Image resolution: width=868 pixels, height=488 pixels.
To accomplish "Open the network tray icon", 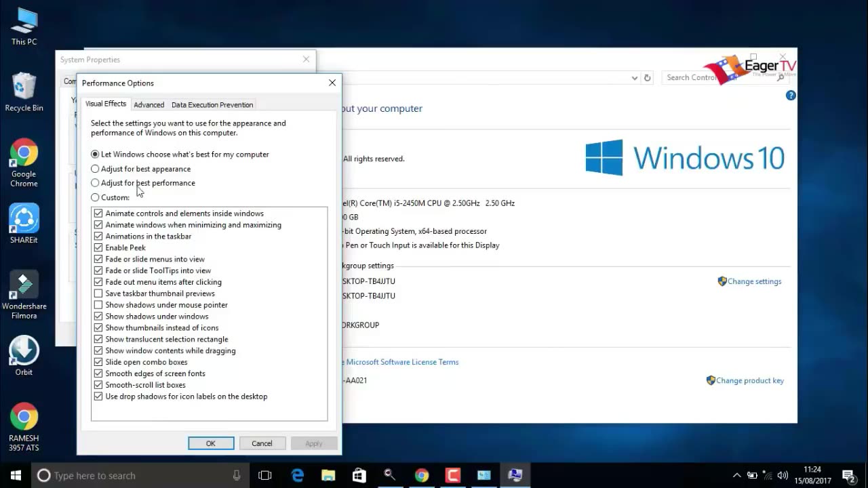I will pos(768,475).
